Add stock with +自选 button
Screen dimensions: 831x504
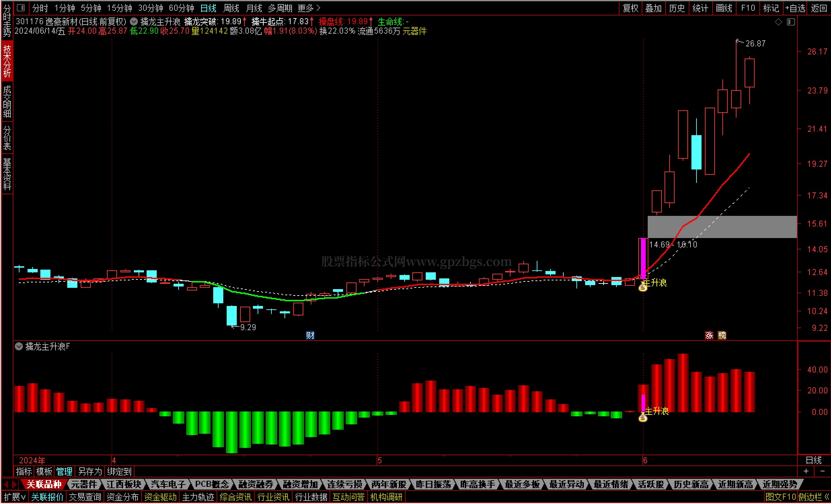point(795,8)
